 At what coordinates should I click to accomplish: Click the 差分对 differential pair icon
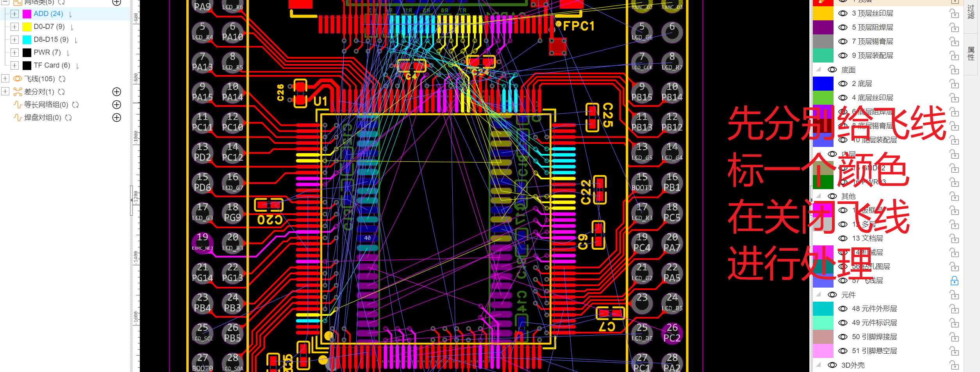18,92
